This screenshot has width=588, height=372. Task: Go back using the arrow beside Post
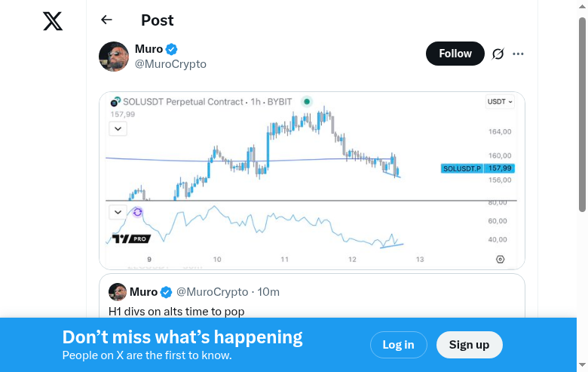[106, 20]
